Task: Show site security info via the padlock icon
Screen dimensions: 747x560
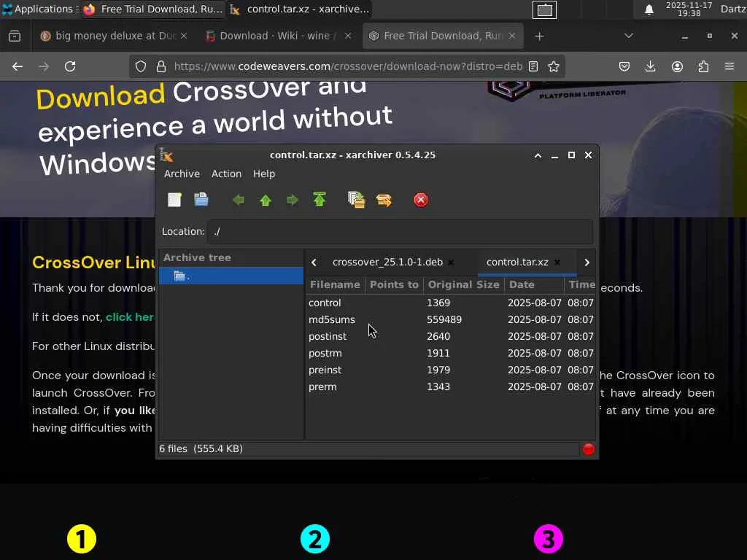Action: (x=161, y=66)
